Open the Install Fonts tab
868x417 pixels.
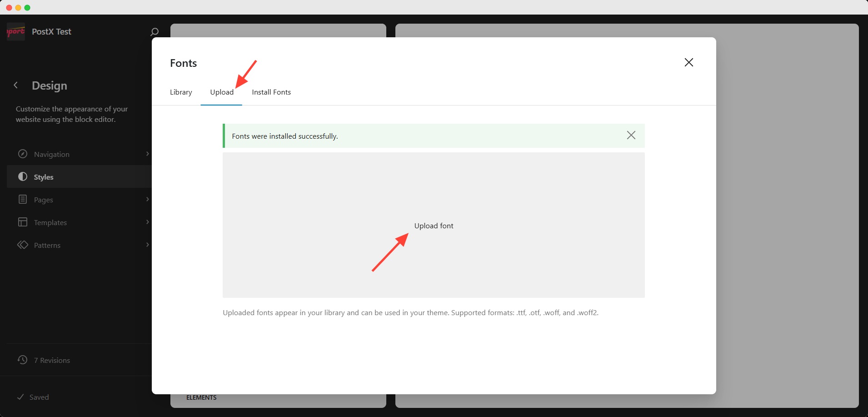(271, 92)
